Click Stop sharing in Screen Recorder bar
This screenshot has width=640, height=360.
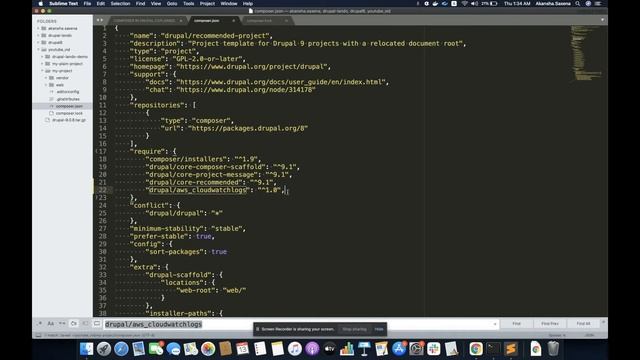point(354,329)
